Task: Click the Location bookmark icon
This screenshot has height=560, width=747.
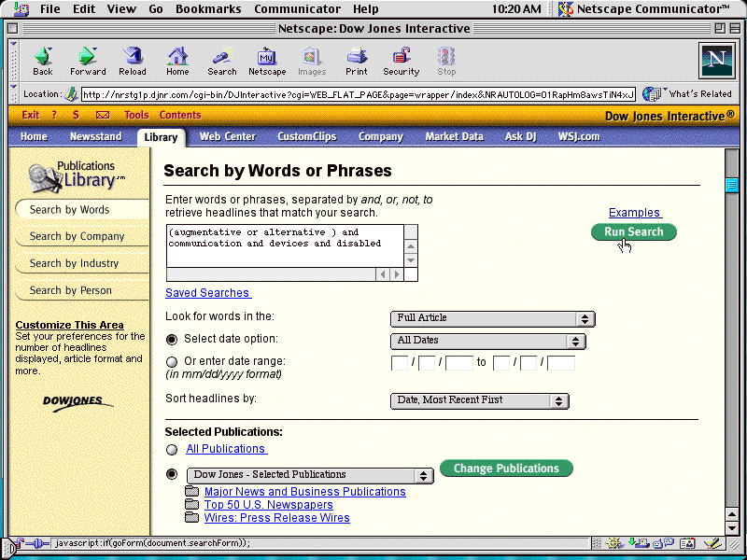Action: pos(72,94)
